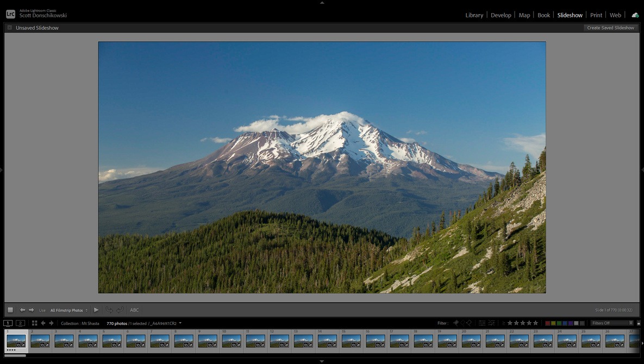Screen dimensions: 644x364
Task: Switch to the Library module
Action: (474, 15)
